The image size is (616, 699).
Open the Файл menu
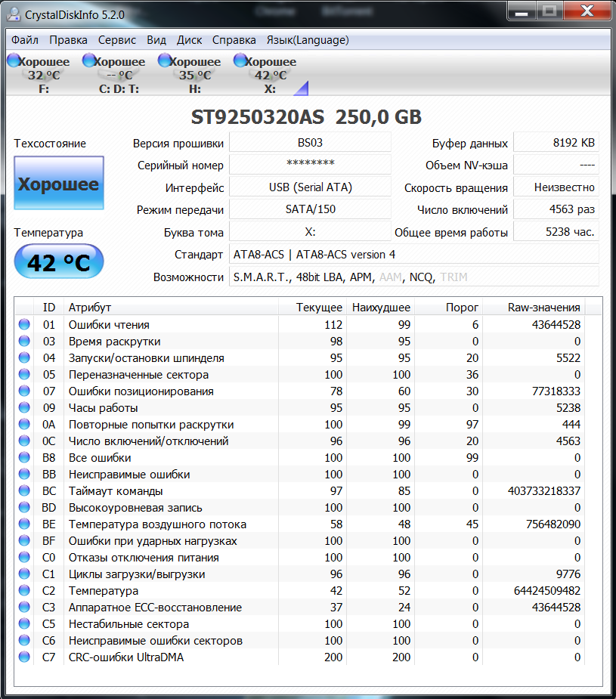[24, 40]
